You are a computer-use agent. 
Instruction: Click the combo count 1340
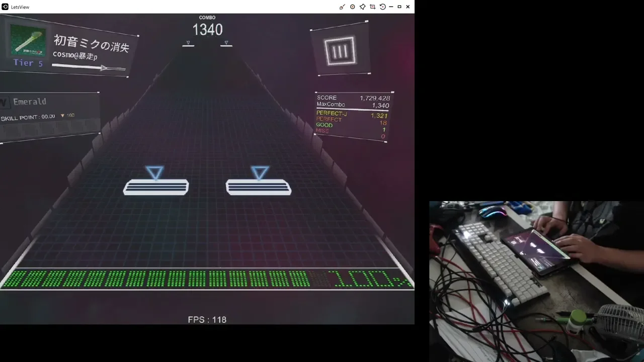(x=207, y=30)
